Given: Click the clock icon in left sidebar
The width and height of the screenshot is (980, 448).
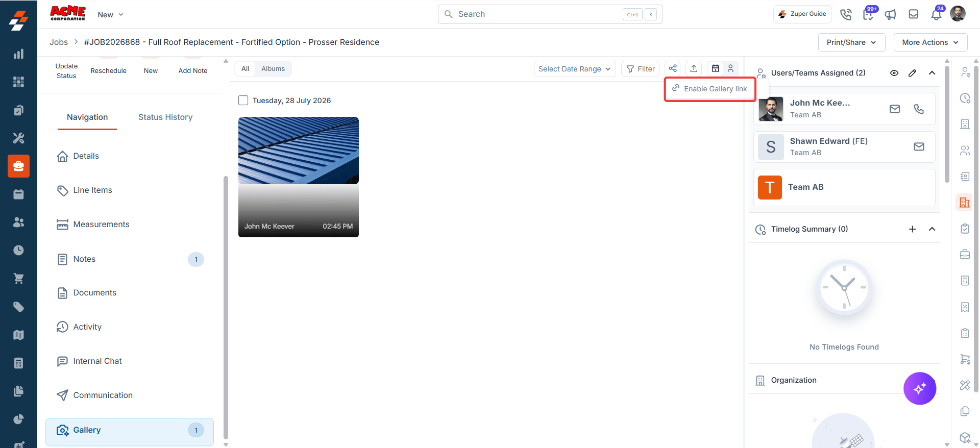Looking at the screenshot, I should [x=18, y=250].
